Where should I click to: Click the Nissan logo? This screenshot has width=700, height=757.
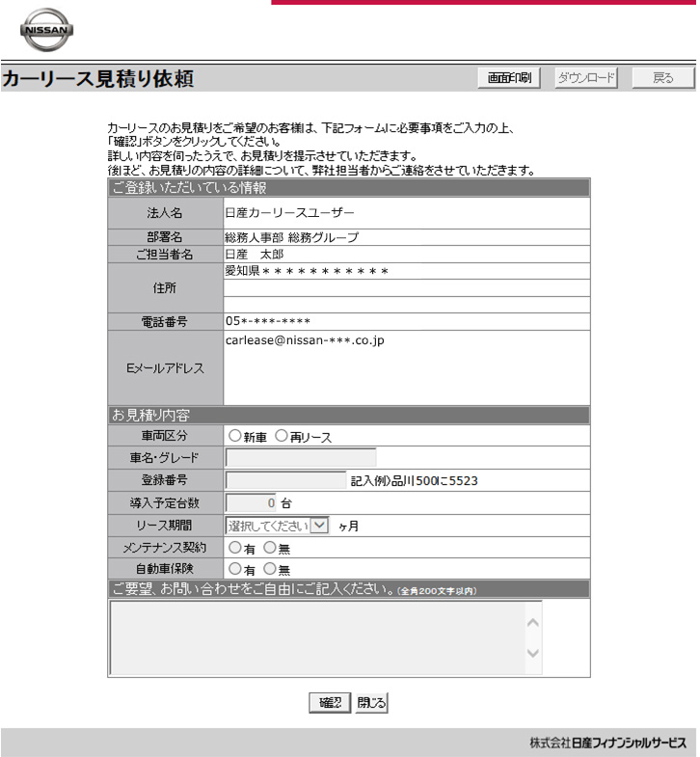(x=47, y=30)
